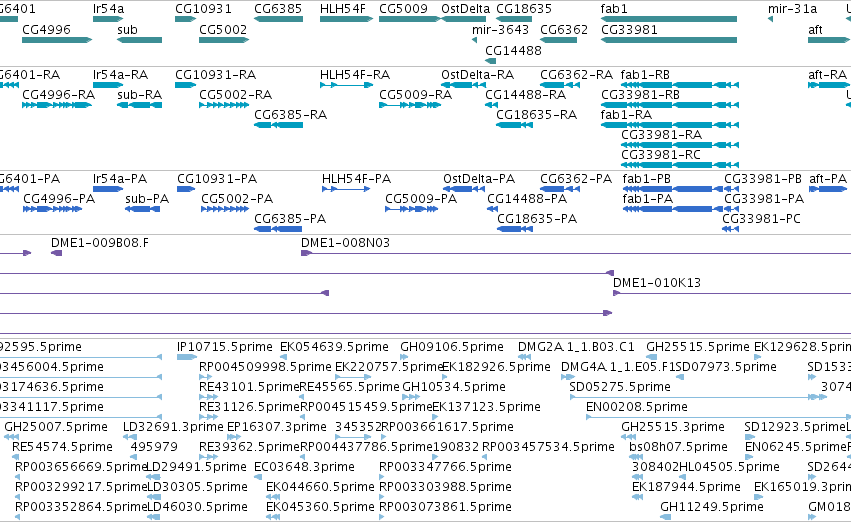Screen dimensions: 851x522
Task: Select the CG4996-PA protein feature
Action: tap(52, 209)
